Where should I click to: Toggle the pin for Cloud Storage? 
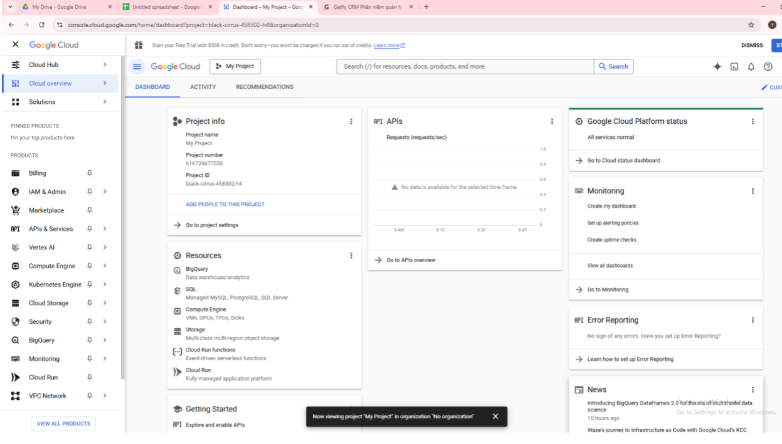pyautogui.click(x=90, y=303)
